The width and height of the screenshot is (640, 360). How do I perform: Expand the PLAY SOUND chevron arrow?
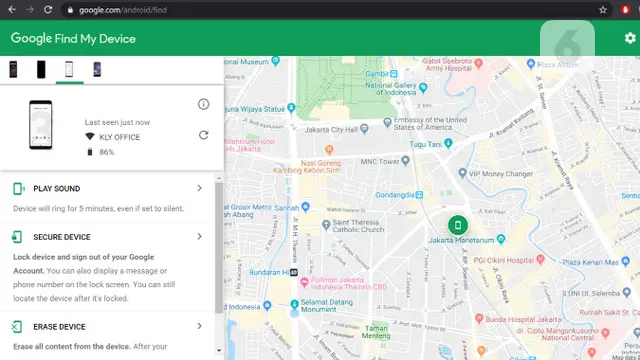coord(200,188)
